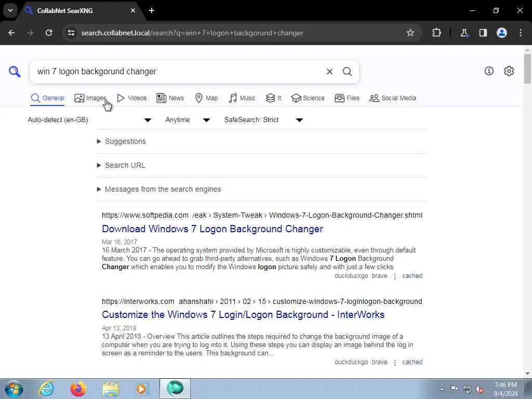Image resolution: width=532 pixels, height=399 pixels.
Task: Open Download Windows 7 Logon Background Changer
Action: point(212,229)
